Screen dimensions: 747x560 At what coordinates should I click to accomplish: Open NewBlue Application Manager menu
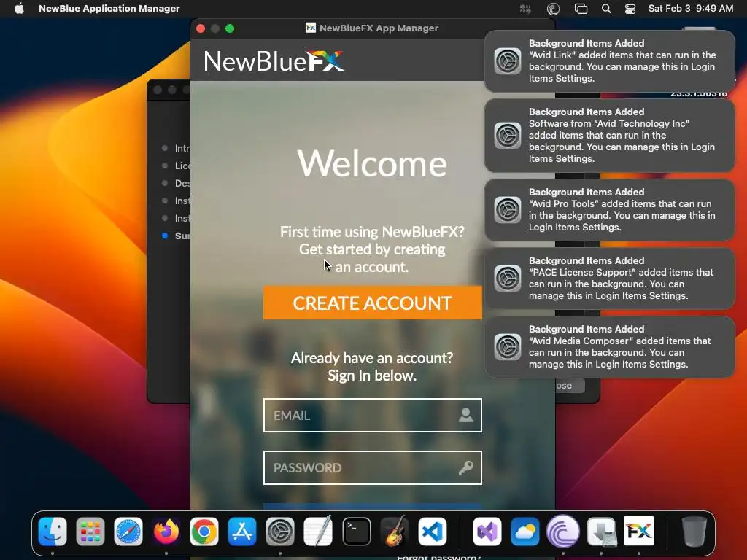click(x=109, y=9)
